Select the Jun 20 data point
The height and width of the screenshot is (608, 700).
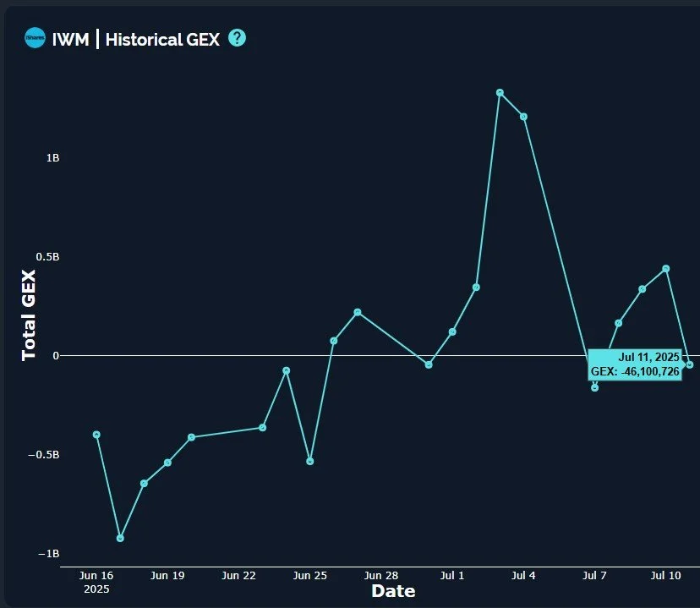pyautogui.click(x=192, y=437)
